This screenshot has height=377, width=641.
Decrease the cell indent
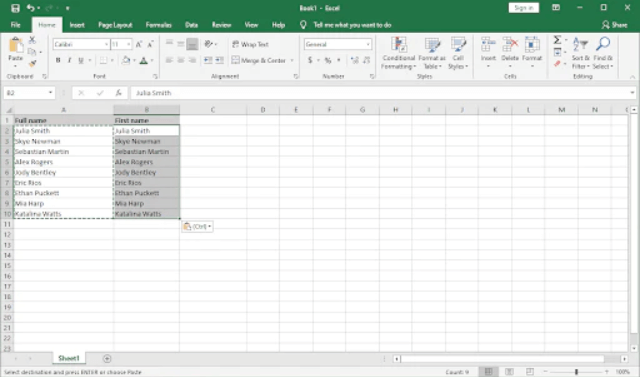pos(208,61)
